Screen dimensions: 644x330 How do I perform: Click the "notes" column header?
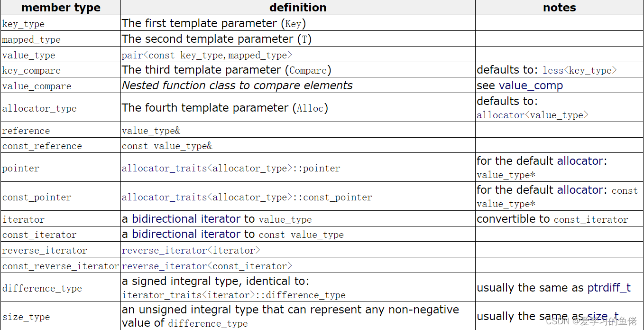559,8
